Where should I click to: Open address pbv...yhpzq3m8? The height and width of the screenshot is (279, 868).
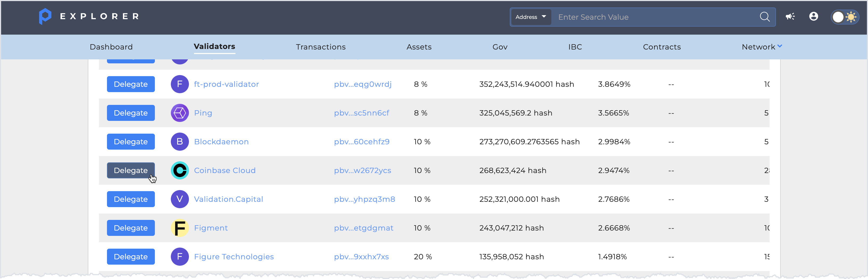[x=365, y=199]
